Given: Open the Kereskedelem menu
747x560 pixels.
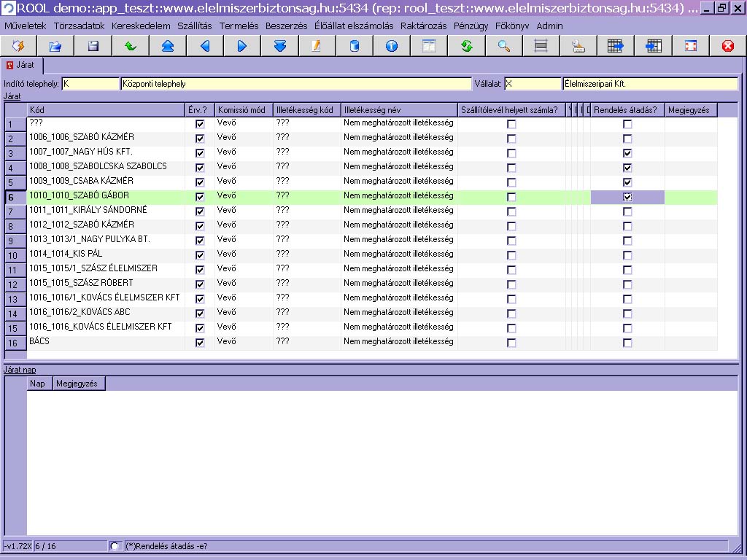Looking at the screenshot, I should pyautogui.click(x=141, y=26).
